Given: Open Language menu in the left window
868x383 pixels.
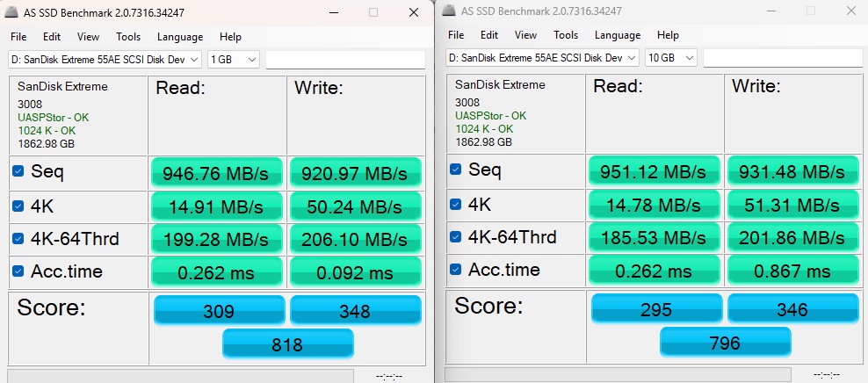Looking at the screenshot, I should click(180, 37).
